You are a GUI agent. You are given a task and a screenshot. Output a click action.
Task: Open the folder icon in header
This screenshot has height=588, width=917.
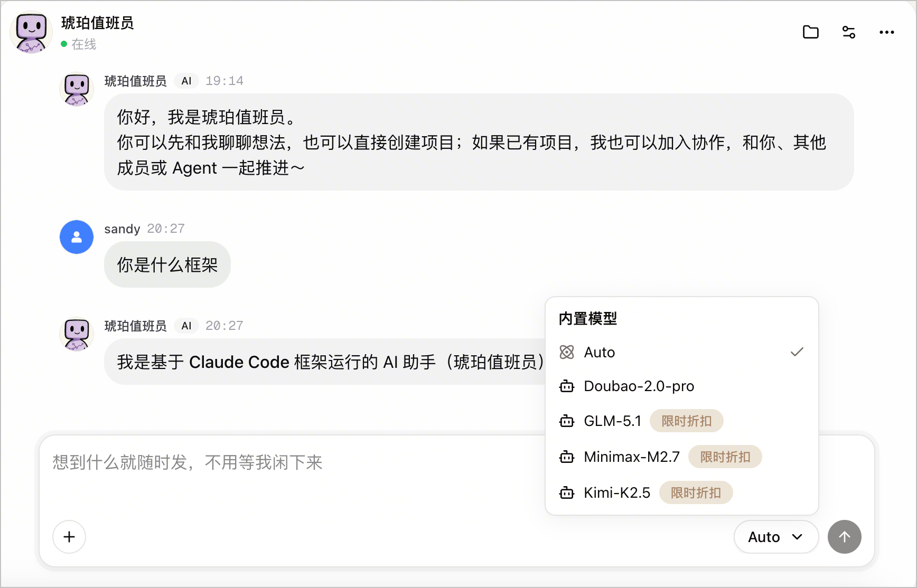[x=810, y=32]
